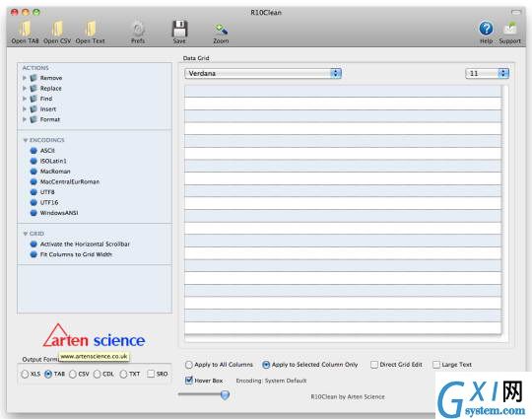The height and width of the screenshot is (419, 532).
Task: Collapse the ENCODINGS section triangle
Action: (25, 140)
